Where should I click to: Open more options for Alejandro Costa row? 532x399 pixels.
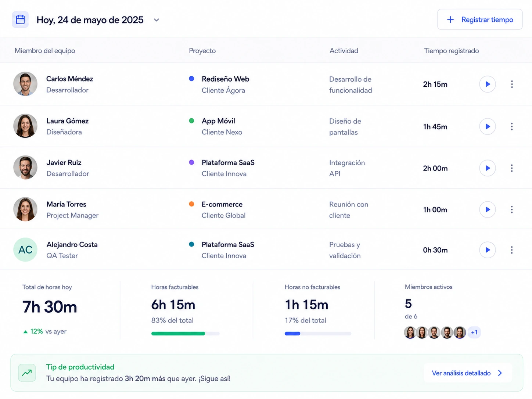512,250
